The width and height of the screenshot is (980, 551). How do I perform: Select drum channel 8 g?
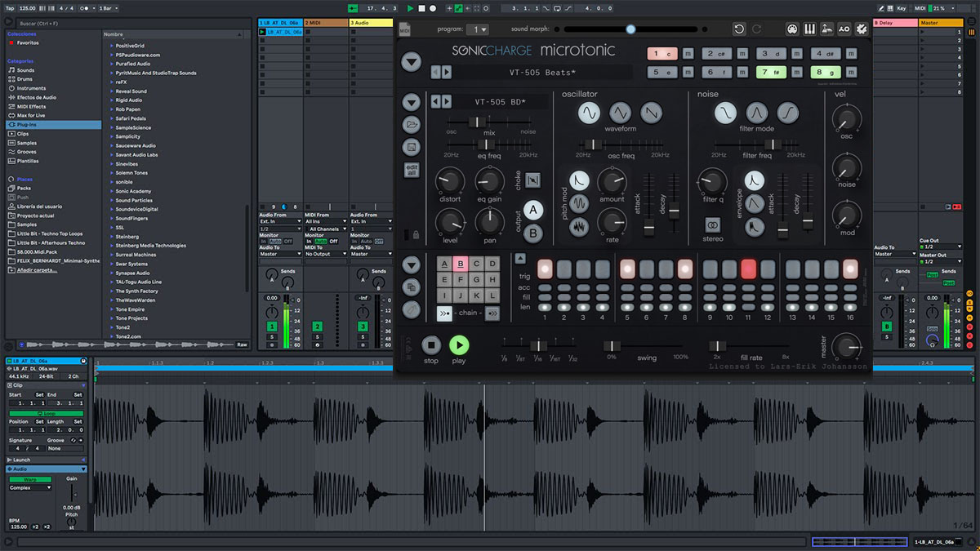(x=825, y=72)
